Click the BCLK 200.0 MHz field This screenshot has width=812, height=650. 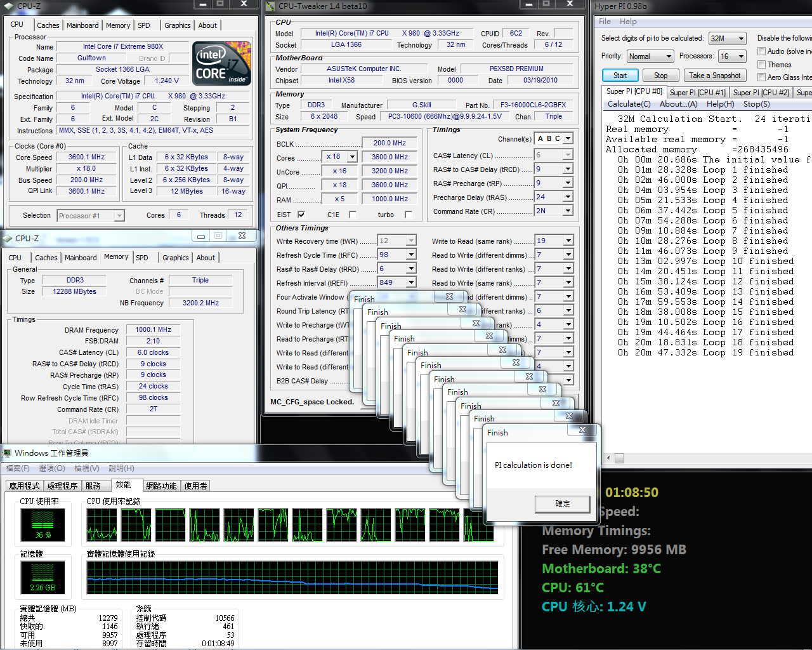[x=390, y=143]
